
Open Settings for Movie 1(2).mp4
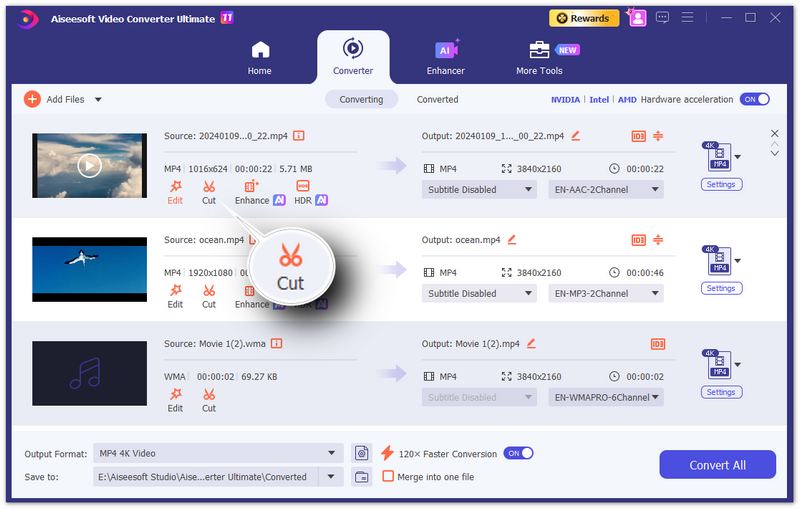[721, 392]
